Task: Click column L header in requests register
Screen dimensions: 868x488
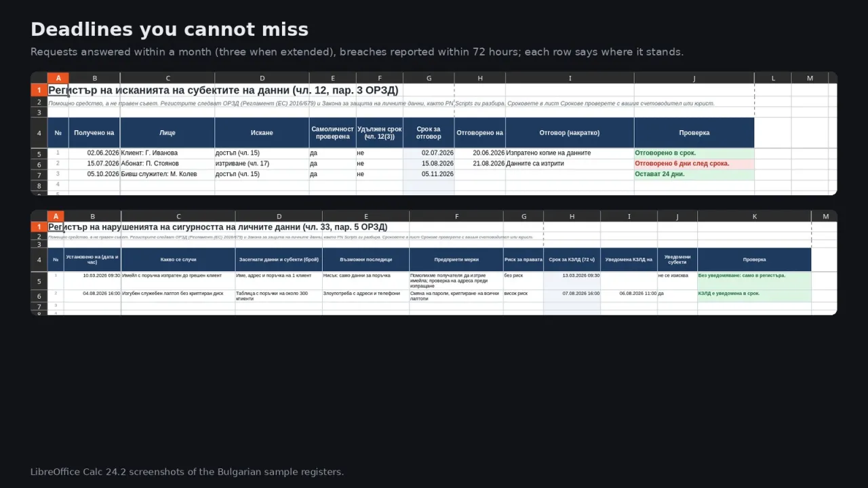Action: click(x=773, y=78)
